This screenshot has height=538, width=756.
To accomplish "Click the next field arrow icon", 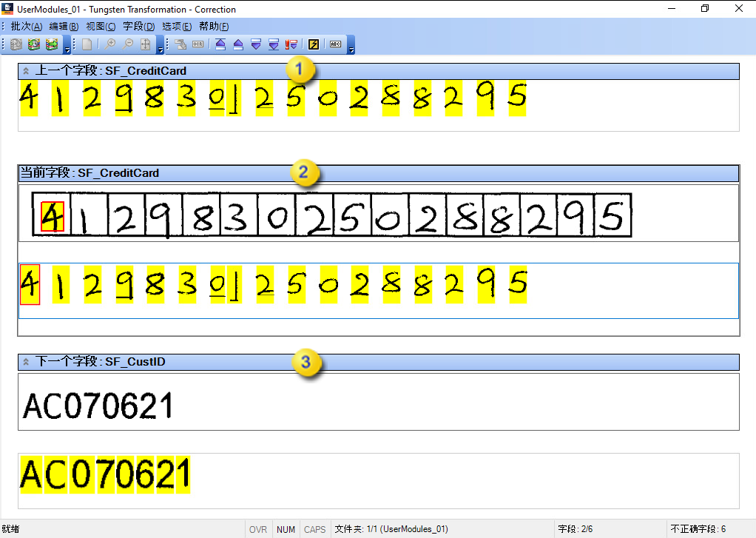I will (x=256, y=44).
